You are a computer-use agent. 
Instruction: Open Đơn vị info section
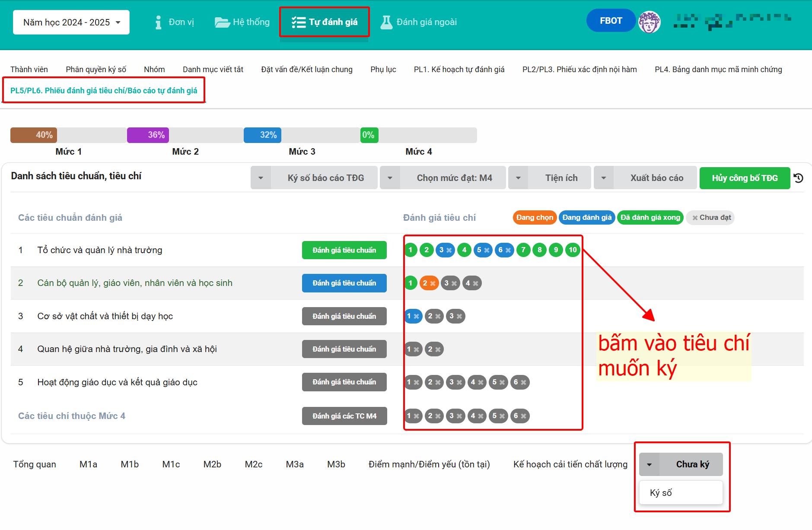coord(175,22)
